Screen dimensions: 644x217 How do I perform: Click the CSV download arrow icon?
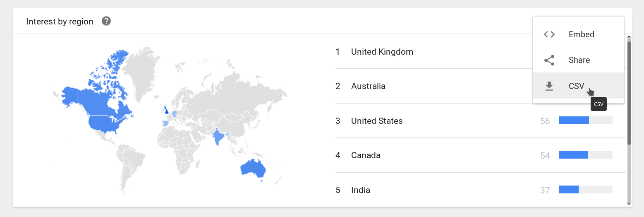coord(549,86)
